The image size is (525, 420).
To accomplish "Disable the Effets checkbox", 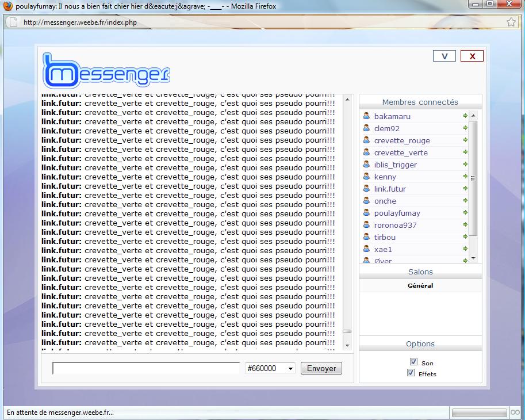I will (x=411, y=373).
